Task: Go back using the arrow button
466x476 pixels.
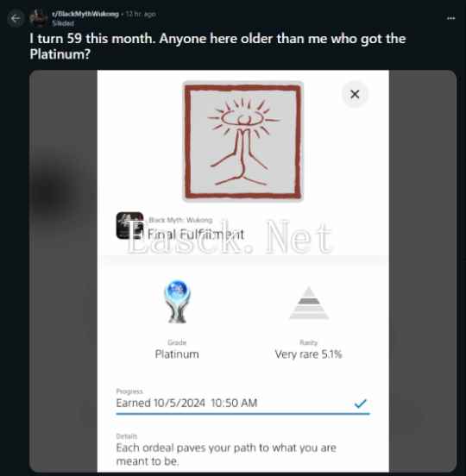Action: pyautogui.click(x=16, y=18)
